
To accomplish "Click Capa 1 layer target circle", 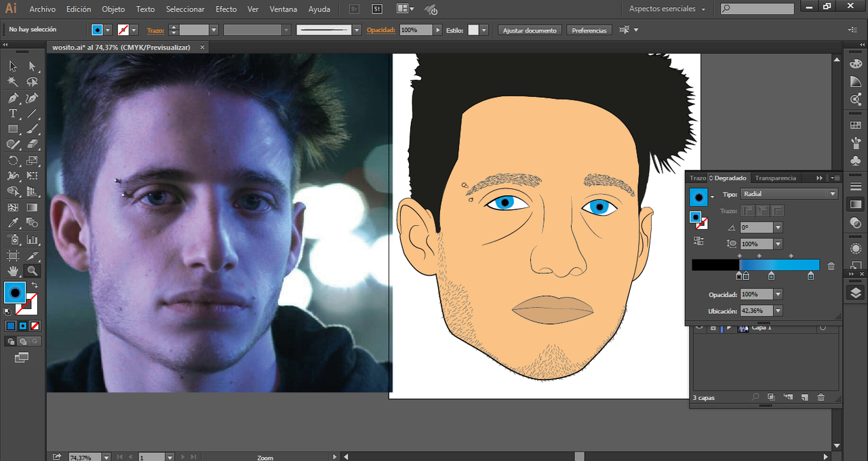I will tap(823, 327).
